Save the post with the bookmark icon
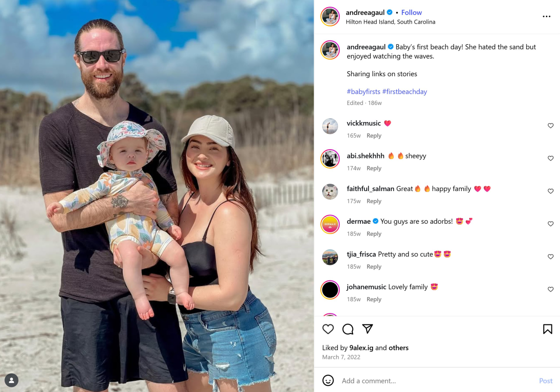The image size is (560, 392). pyautogui.click(x=547, y=329)
